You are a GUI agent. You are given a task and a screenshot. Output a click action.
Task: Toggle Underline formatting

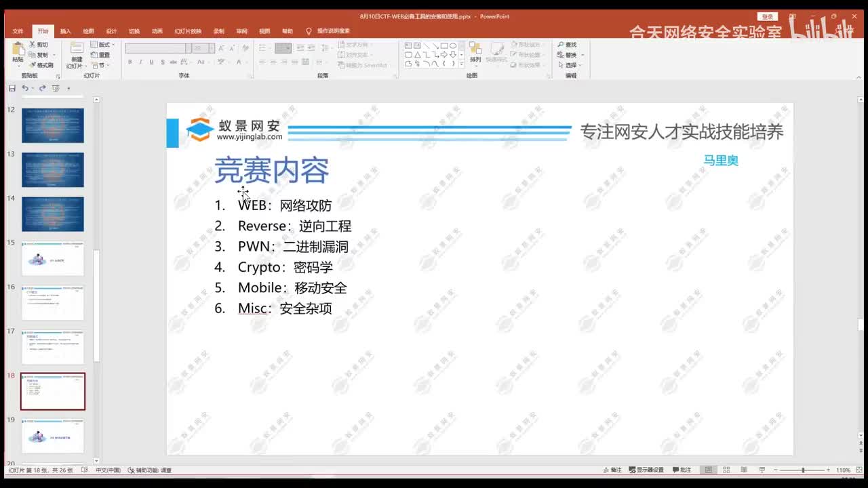pyautogui.click(x=151, y=62)
